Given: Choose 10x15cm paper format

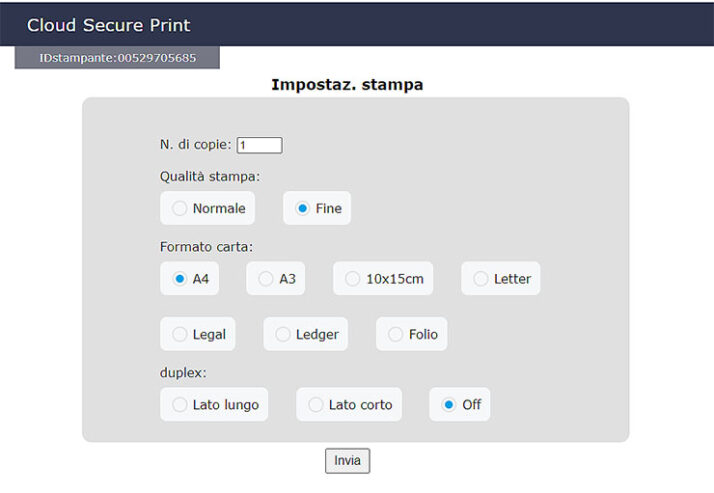Looking at the screenshot, I should point(353,279).
